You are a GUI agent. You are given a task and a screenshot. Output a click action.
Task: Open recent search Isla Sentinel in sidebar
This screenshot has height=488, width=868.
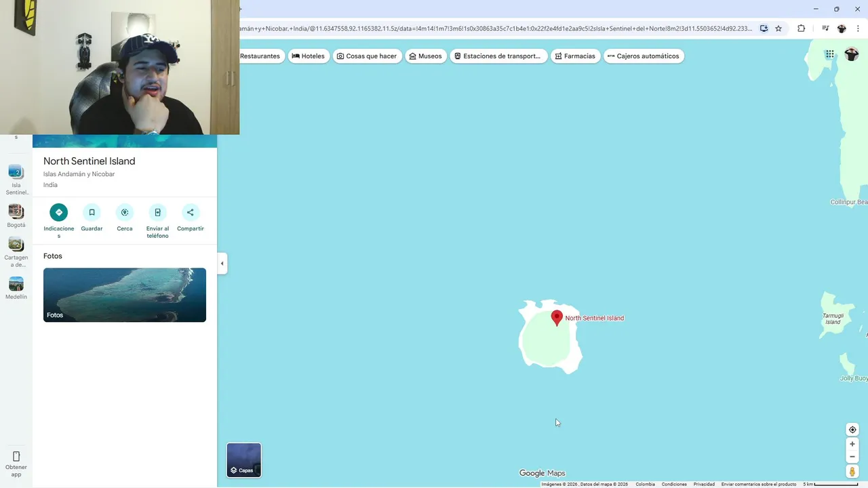16,180
